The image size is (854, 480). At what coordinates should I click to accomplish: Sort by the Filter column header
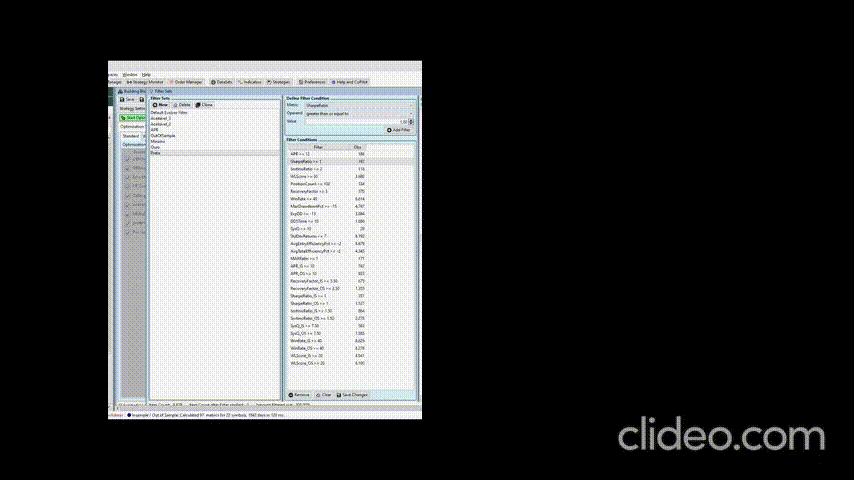point(319,147)
